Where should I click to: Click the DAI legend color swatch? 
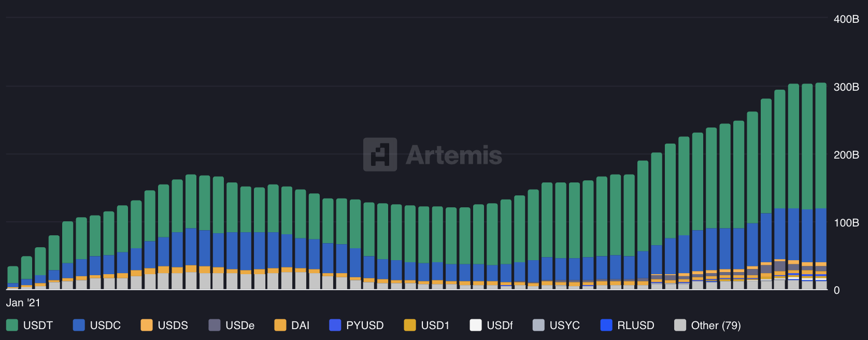point(280,325)
